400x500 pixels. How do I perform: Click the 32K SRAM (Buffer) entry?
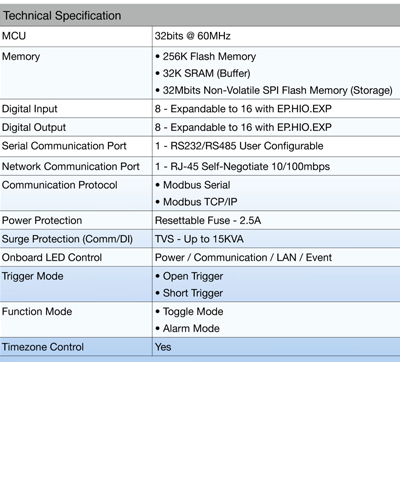(x=206, y=73)
